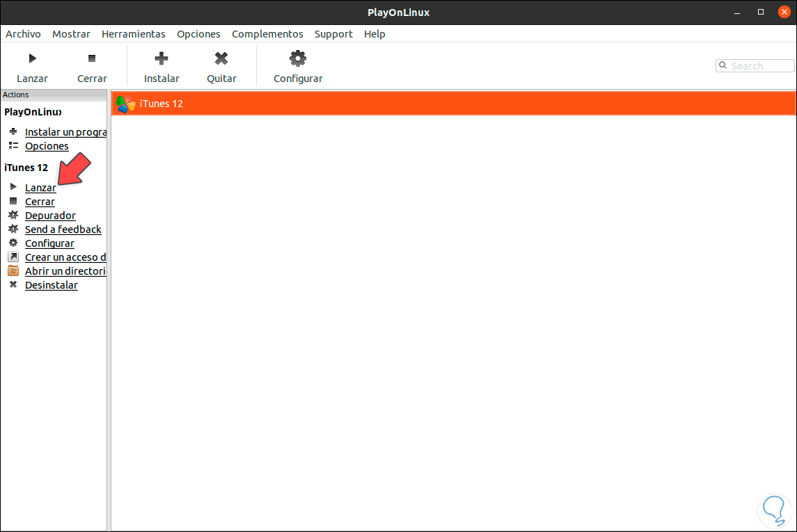Click Configurar link in sidebar

point(50,243)
